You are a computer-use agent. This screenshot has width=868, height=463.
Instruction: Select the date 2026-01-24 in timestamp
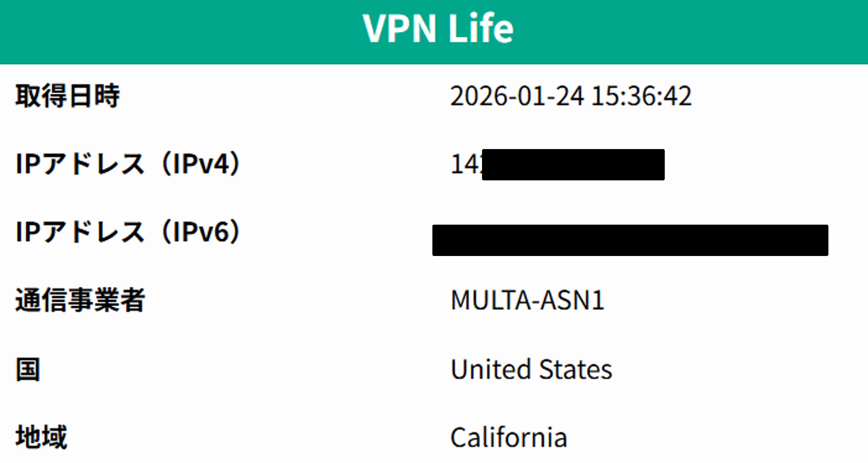tap(517, 96)
